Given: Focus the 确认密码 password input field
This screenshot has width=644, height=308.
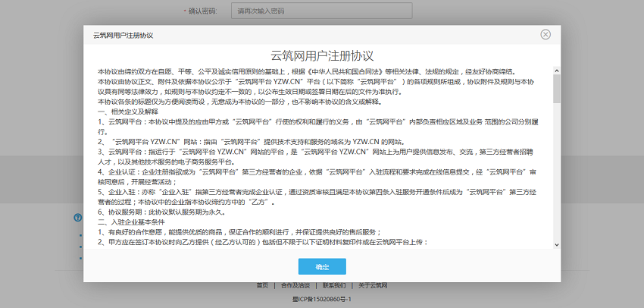Looking at the screenshot, I should pos(282,11).
